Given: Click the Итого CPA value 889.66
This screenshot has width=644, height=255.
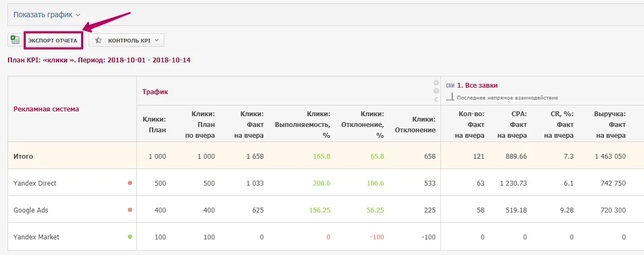Looking at the screenshot, I should (517, 157).
